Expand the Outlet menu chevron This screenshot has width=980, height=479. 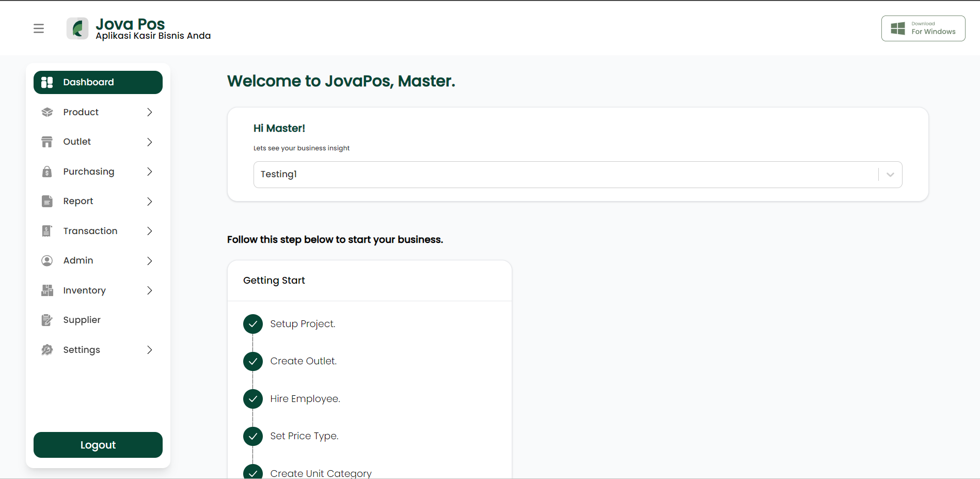[150, 142]
